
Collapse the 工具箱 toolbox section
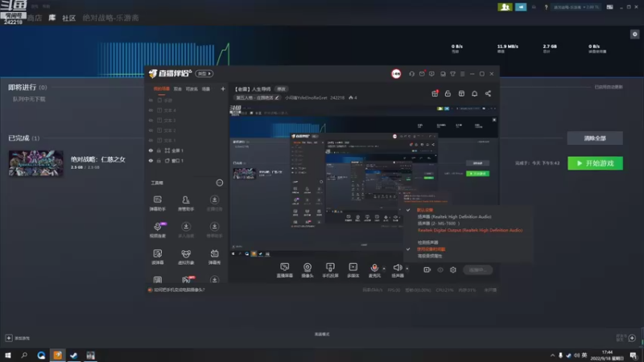pyautogui.click(x=220, y=183)
